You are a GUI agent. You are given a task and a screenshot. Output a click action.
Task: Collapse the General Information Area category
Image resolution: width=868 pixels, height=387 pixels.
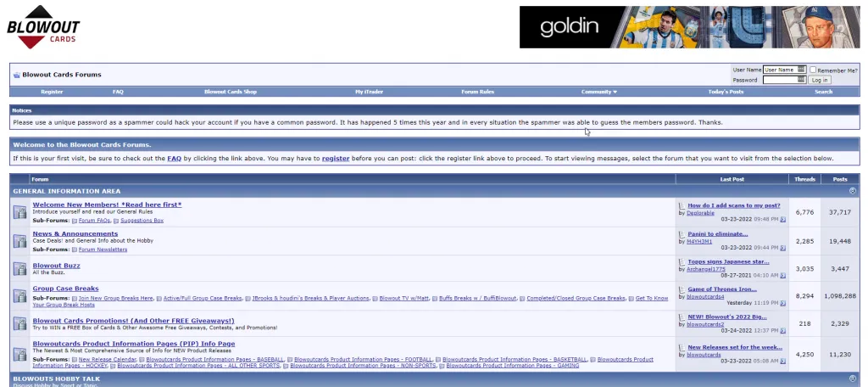pyautogui.click(x=853, y=191)
